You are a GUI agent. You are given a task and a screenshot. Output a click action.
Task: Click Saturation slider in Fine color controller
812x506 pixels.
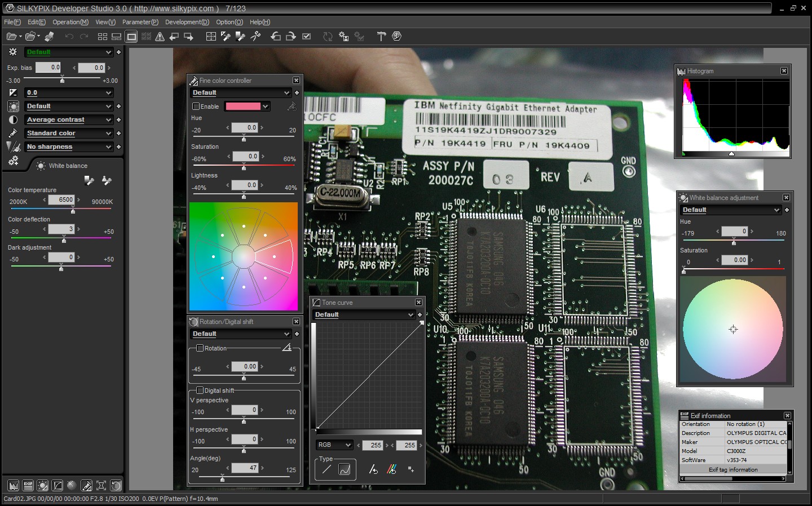[x=244, y=167]
